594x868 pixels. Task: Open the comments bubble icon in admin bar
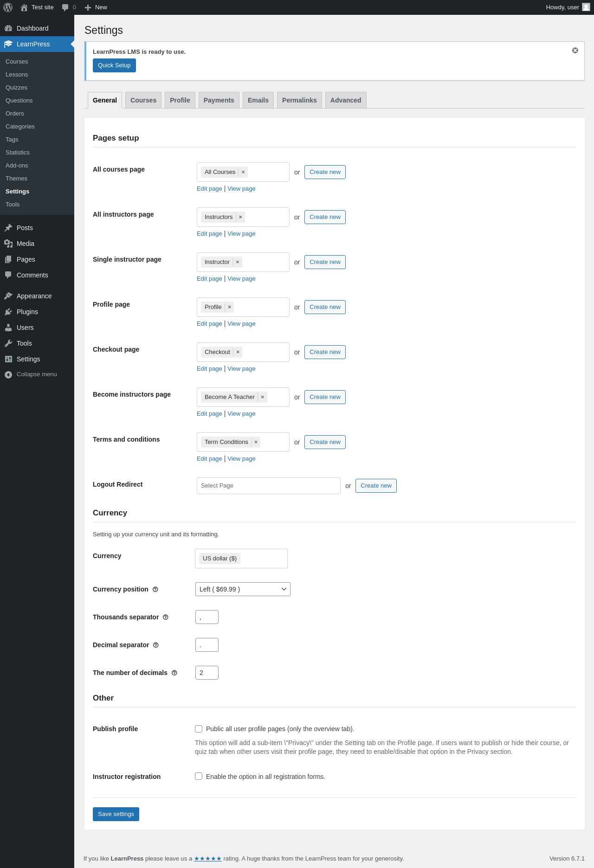(65, 7)
